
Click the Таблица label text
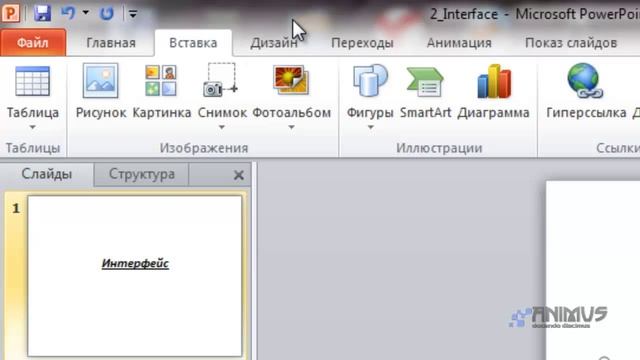[x=33, y=113]
